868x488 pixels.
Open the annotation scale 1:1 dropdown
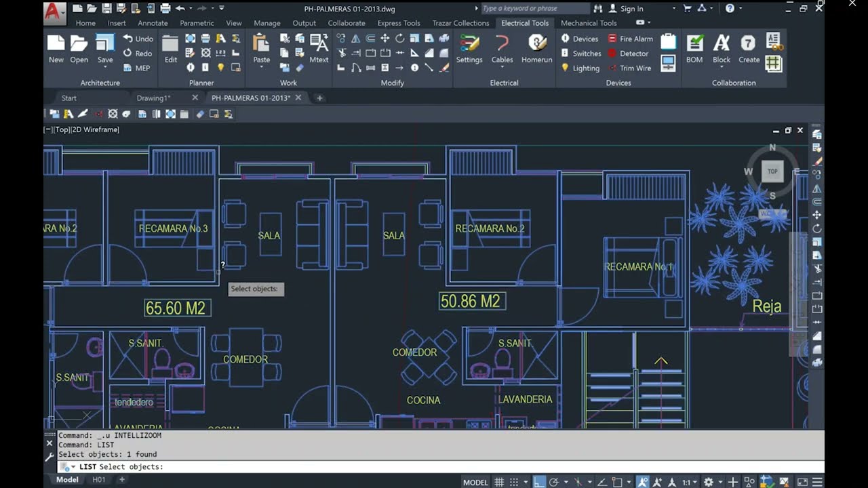coord(690,482)
